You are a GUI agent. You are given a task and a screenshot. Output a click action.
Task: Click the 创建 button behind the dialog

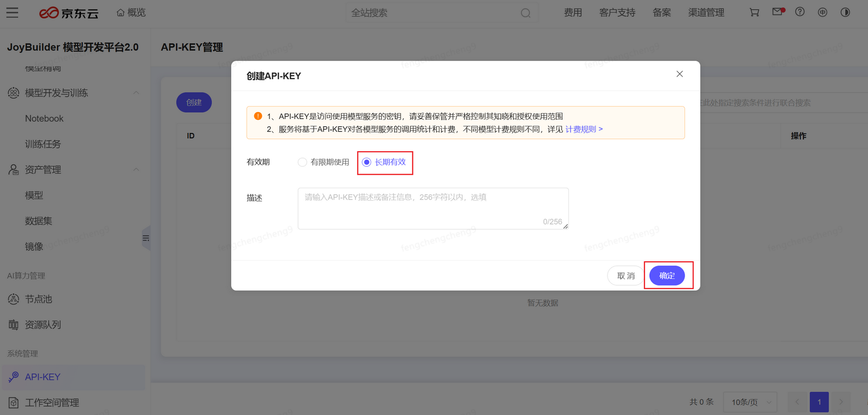(194, 102)
